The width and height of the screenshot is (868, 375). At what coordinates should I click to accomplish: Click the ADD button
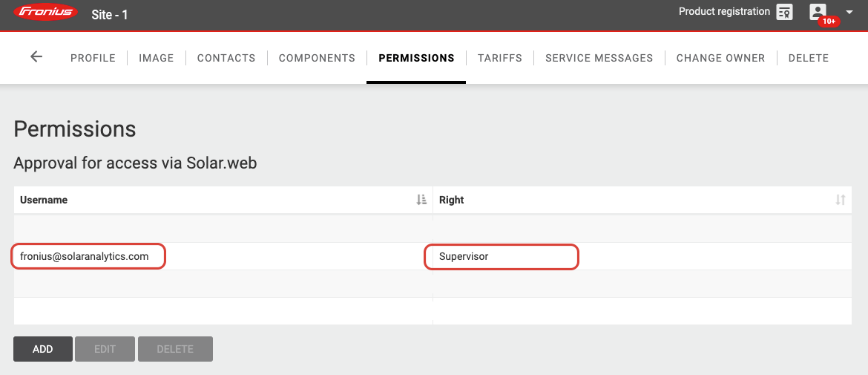tap(42, 349)
